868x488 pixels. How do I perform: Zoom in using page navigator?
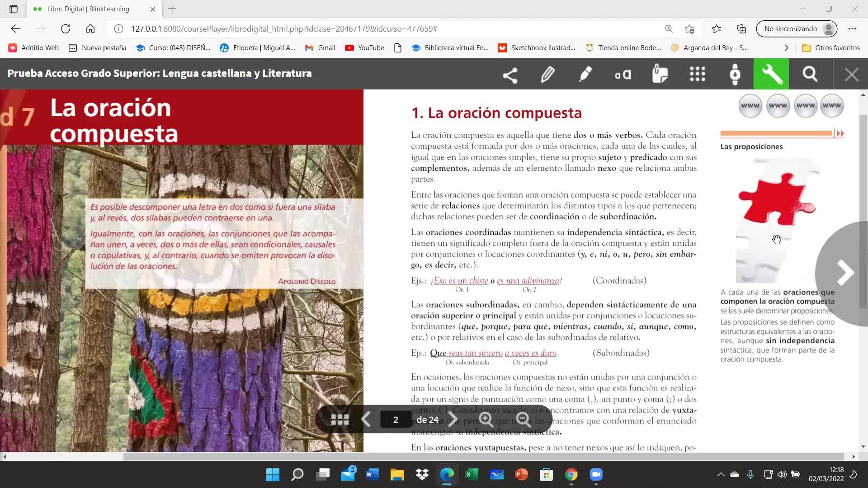pyautogui.click(x=486, y=420)
